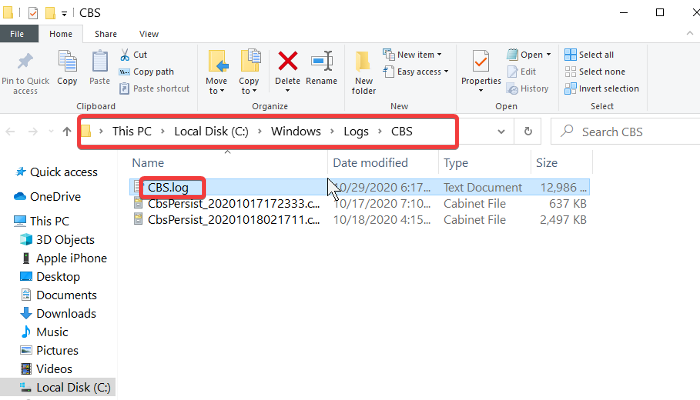Click Paste shortcut in ribbon
Screen dimensions: 700x400
coord(154,88)
